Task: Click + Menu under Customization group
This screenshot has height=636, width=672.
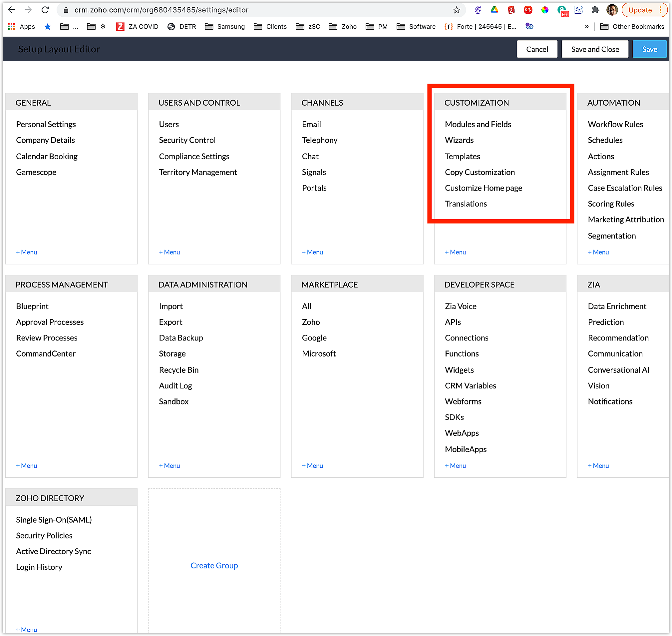Action: pos(455,252)
